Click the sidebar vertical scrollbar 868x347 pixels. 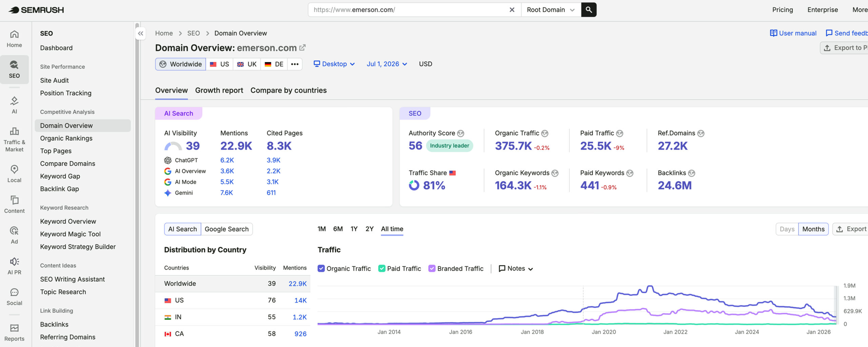click(x=137, y=183)
